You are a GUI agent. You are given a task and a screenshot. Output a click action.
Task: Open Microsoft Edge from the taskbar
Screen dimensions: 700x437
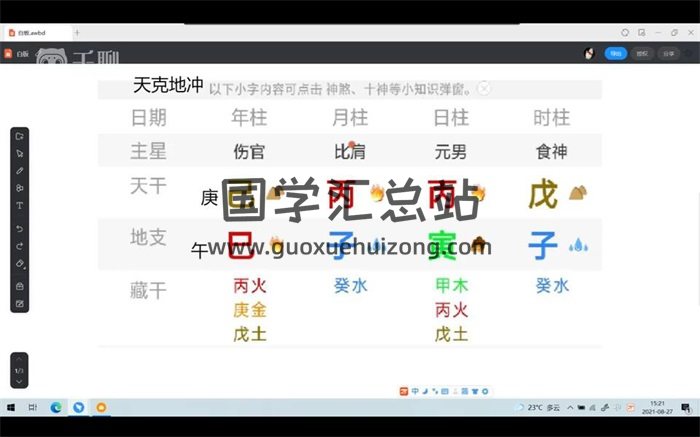[56, 407]
